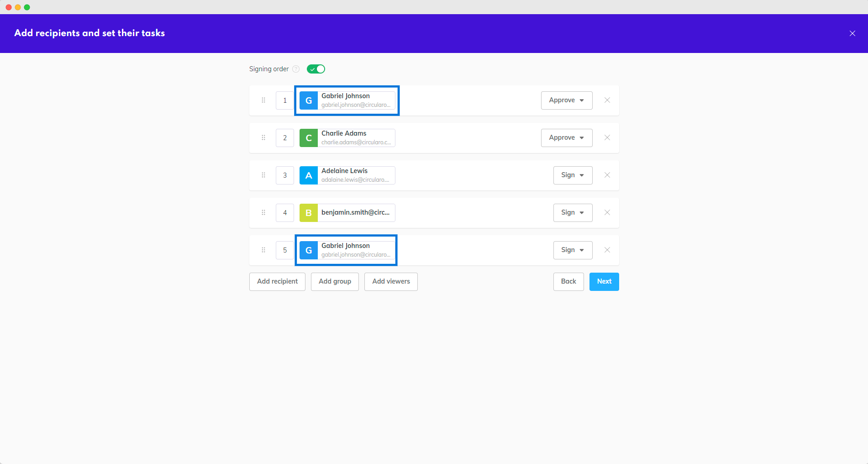Screen dimensions: 868x464
Task: Click the green C avatar for Charlie Adams
Action: pyautogui.click(x=309, y=138)
